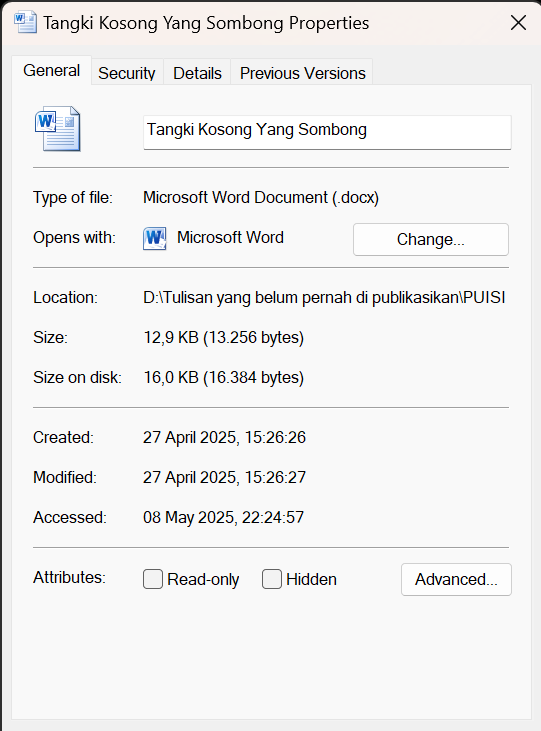Click inside the file name text field
Image resolution: width=541 pixels, height=731 pixels.
(x=327, y=132)
